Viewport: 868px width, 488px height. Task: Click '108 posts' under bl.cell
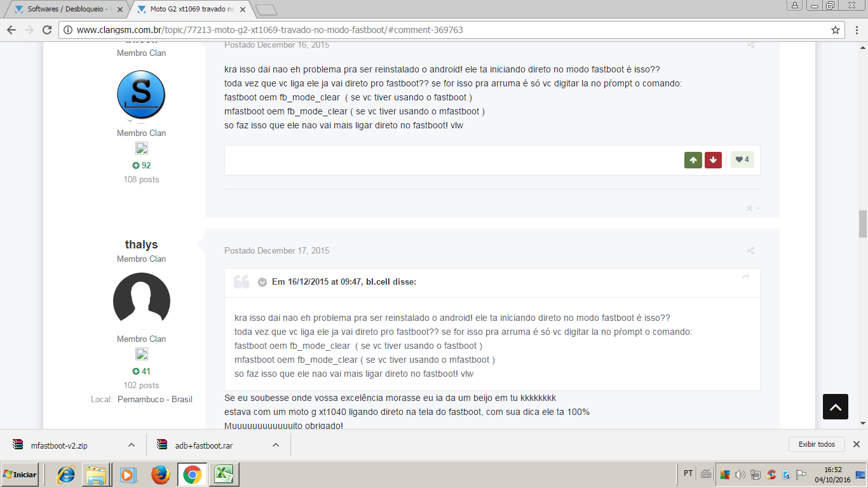(x=141, y=180)
